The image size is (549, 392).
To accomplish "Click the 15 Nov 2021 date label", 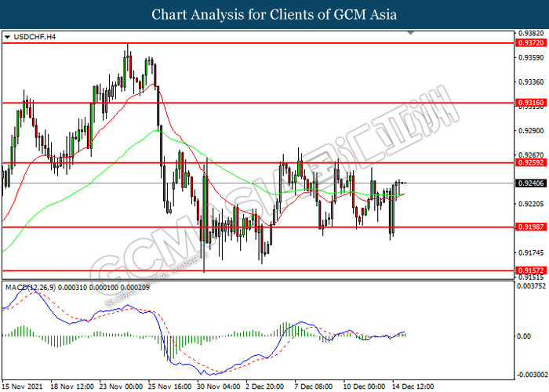I will [x=22, y=387].
